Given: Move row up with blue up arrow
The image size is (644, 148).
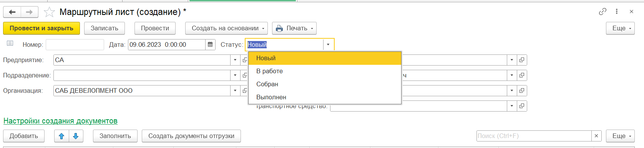Looking at the screenshot, I should pos(61,136).
